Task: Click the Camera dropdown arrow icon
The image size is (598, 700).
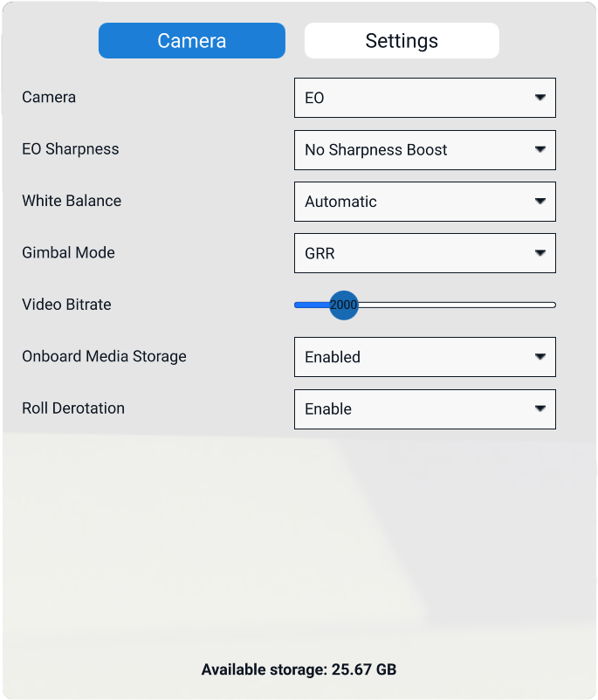Action: [540, 97]
